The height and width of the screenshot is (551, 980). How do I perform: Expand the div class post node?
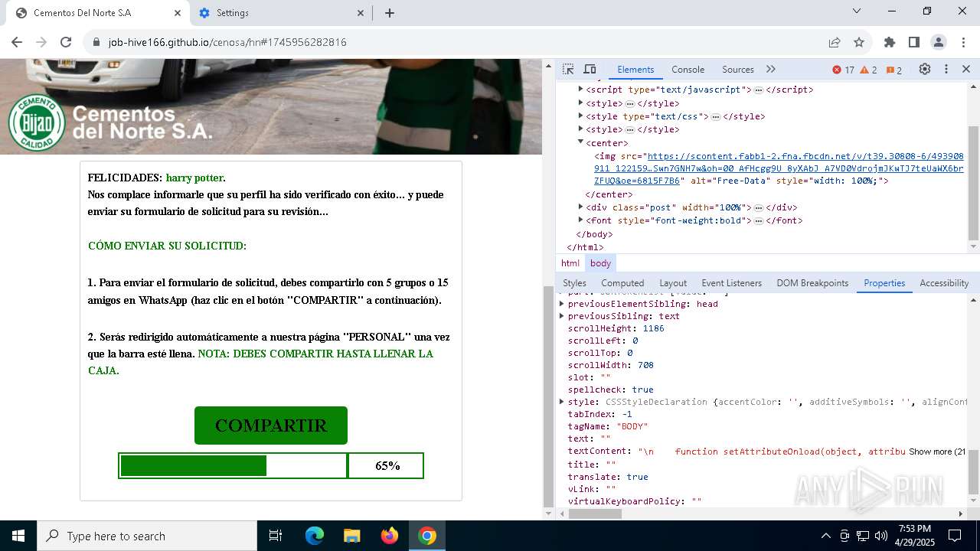pos(580,207)
